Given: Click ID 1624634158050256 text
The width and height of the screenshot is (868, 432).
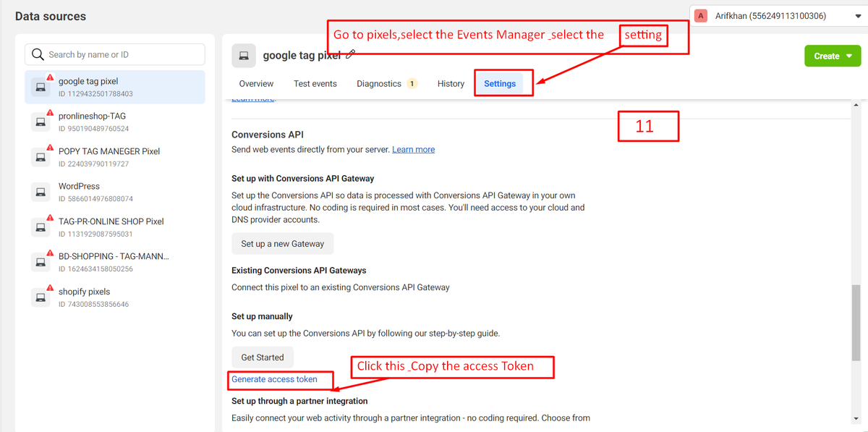Looking at the screenshot, I should pos(95,269).
